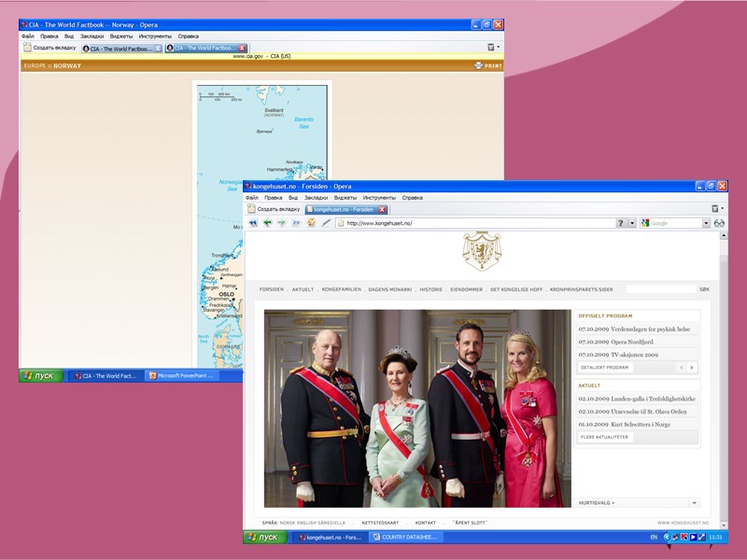
Task: Click Fast Forward icon in kongehuset toolbar
Action: [296, 223]
